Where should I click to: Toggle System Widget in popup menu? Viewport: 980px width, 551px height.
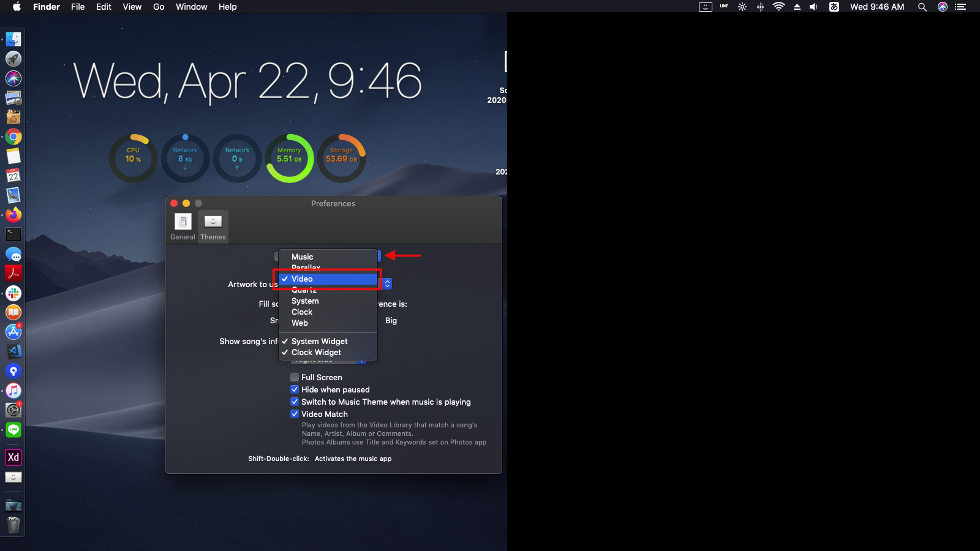tap(328, 341)
